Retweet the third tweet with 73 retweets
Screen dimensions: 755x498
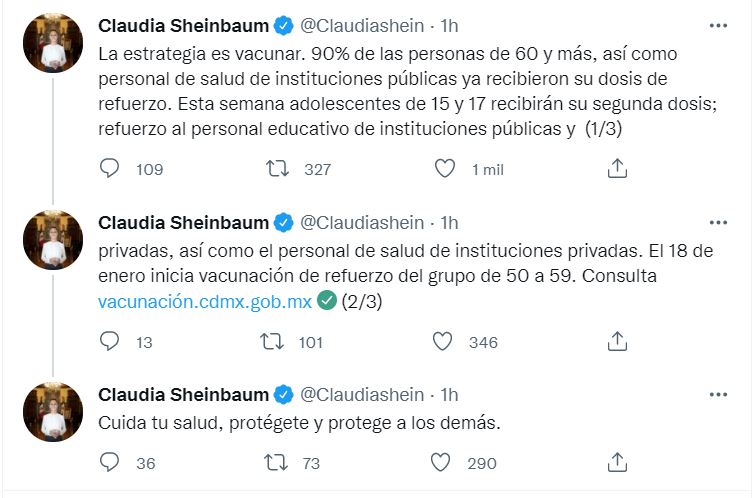[276, 463]
